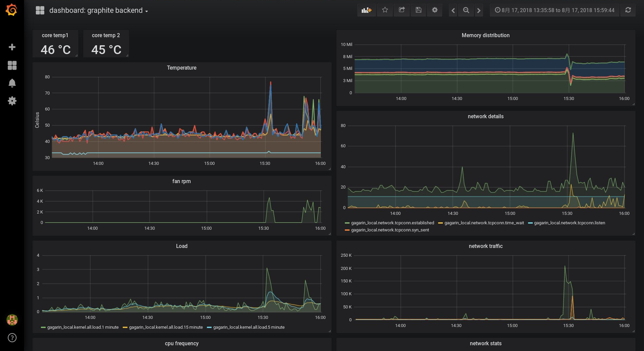Viewport: 644px width, 351px height.
Task: Refresh the dashboard data
Action: tap(628, 10)
